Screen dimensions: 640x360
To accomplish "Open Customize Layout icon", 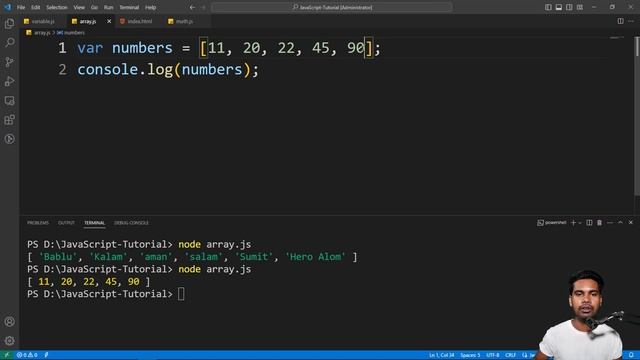I will tap(580, 7).
